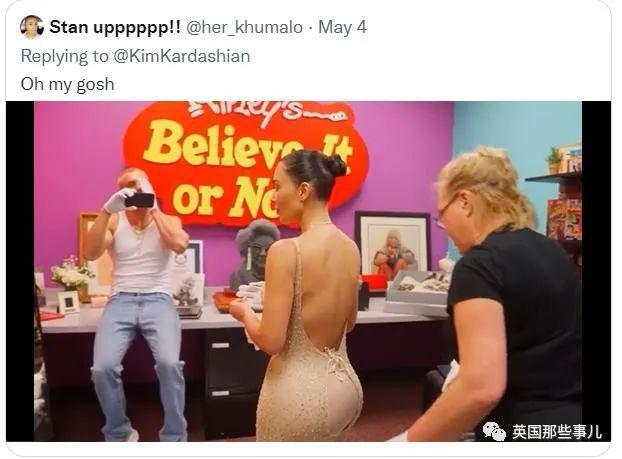Click the smartphone held by the man

pos(140,200)
